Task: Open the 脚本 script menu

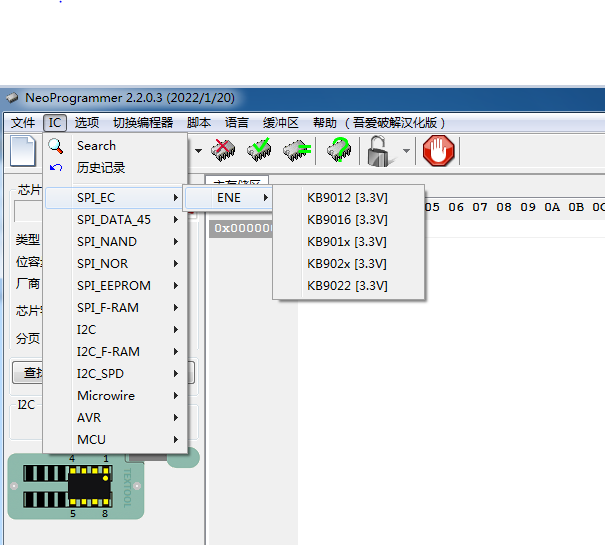Action: (199, 123)
